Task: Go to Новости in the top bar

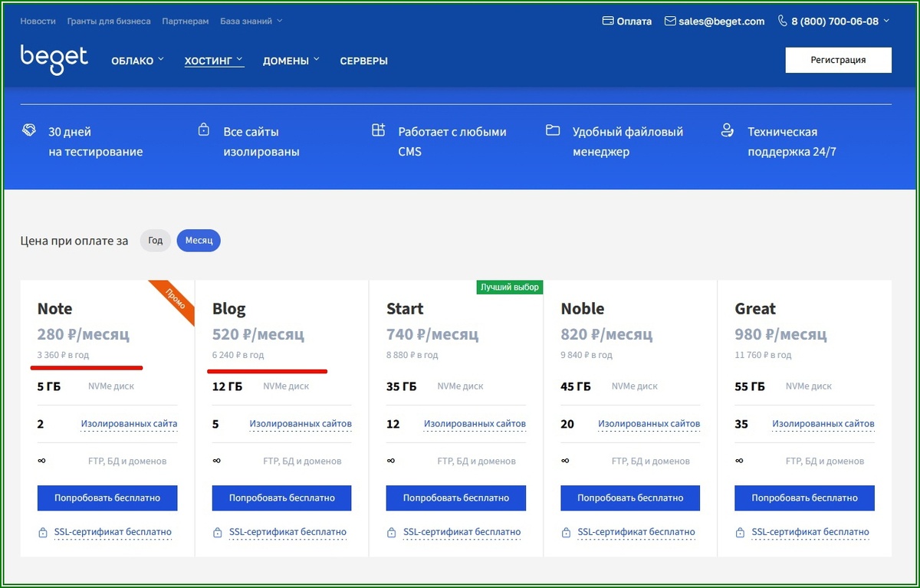Action: pyautogui.click(x=38, y=21)
